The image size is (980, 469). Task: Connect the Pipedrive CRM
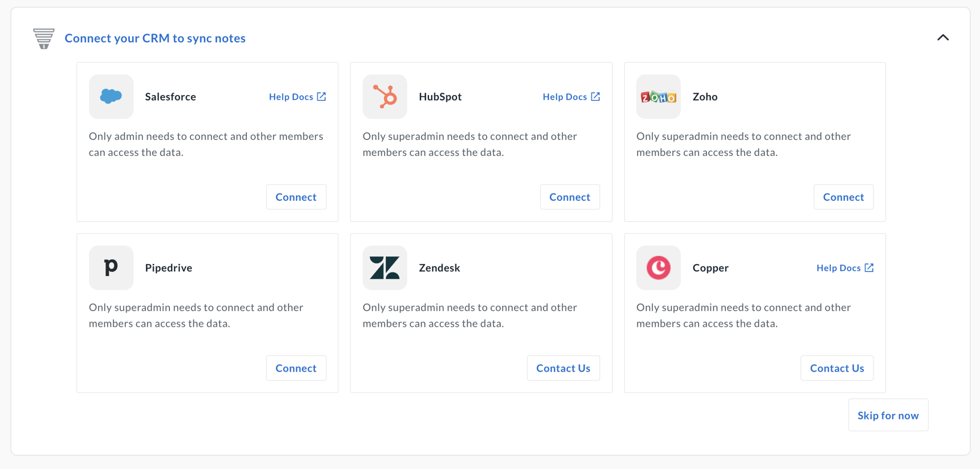click(296, 368)
